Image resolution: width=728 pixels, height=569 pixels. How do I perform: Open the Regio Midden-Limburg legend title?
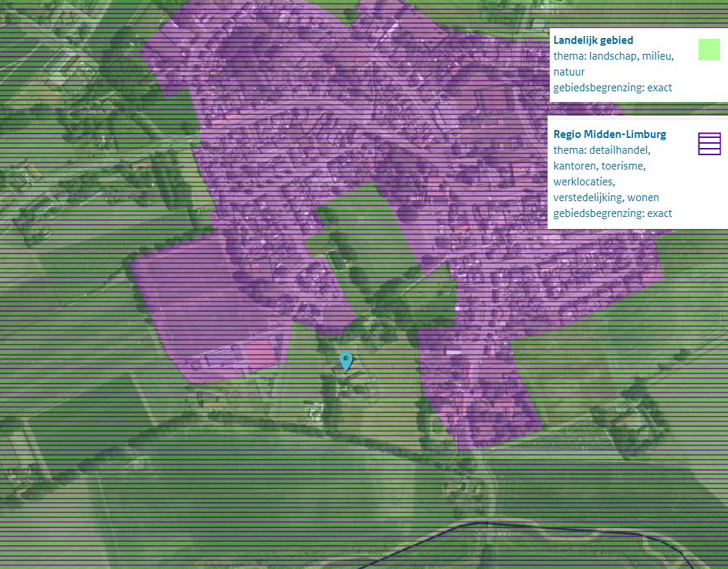609,134
